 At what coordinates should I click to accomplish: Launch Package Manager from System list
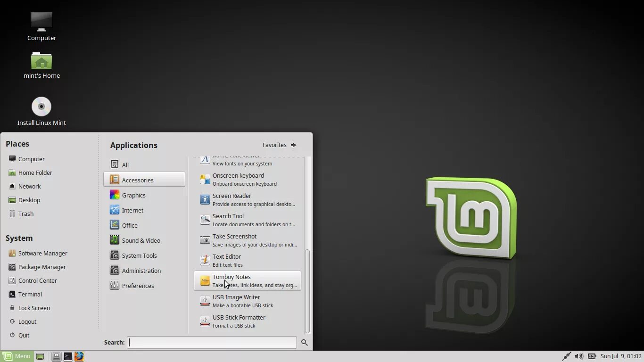point(37,267)
